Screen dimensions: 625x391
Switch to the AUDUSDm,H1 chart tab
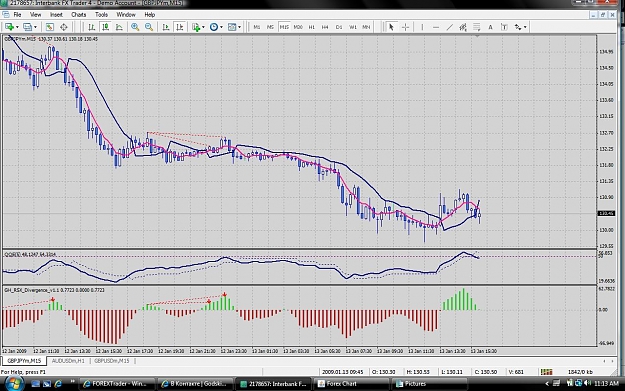(68, 361)
